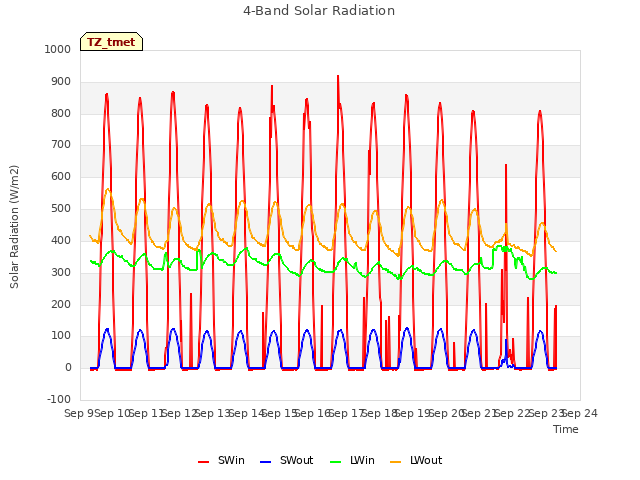Click the 400 y-axis tick label
This screenshot has width=640, height=480.
[x=61, y=240]
